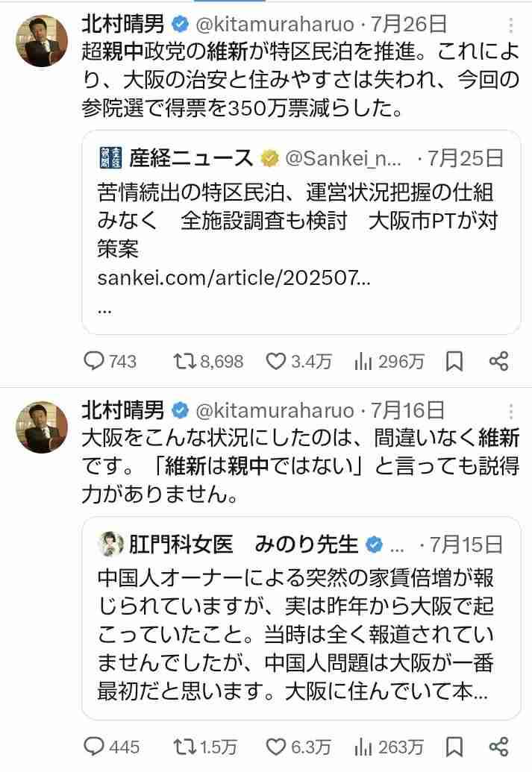Open the reply icon on the first tweet
The height and width of the screenshot is (772, 532).
(x=96, y=361)
